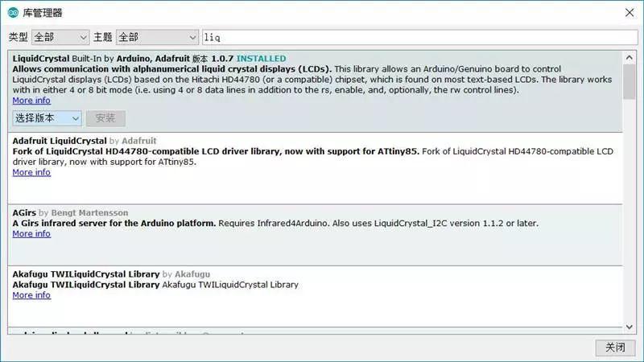The image size is (644, 362).
Task: Select the 'AGirs' library entry title
Action: point(24,212)
